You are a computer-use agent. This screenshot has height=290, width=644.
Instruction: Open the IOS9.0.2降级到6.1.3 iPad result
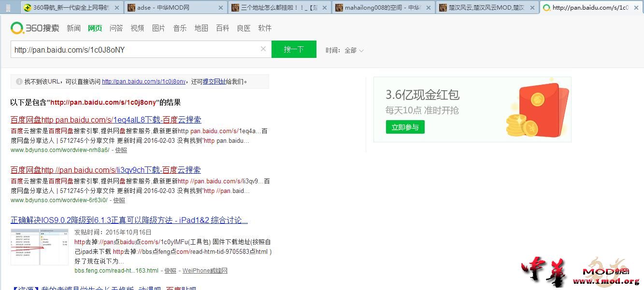pos(129,220)
